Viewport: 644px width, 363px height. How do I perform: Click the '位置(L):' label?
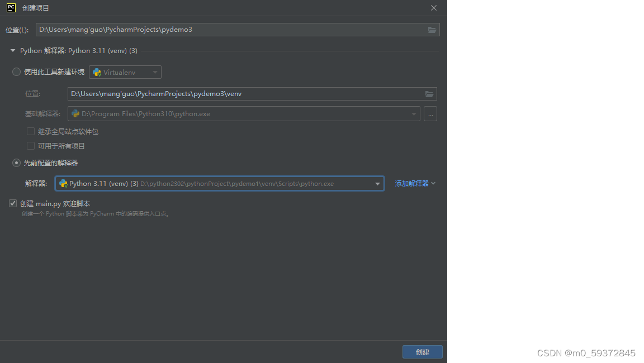17,30
